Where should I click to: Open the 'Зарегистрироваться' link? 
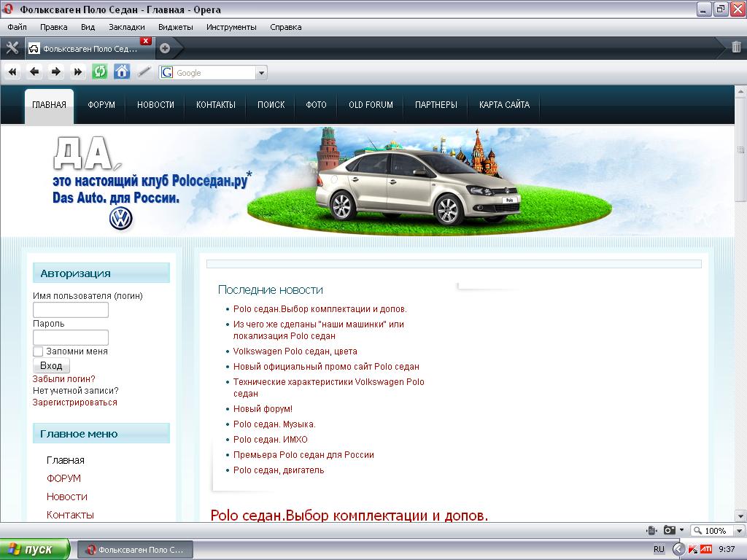[74, 402]
